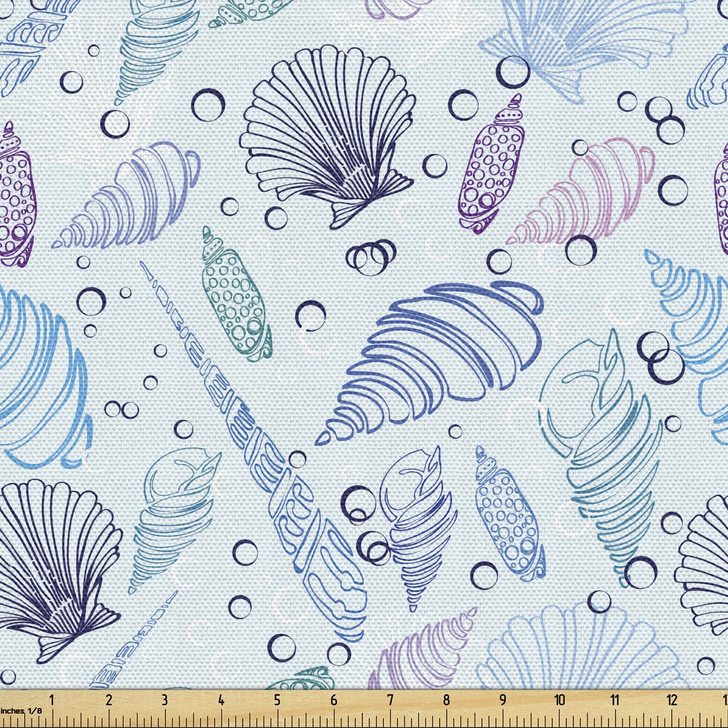Screen dimensions: 728x728
Task: Select the overlapping bubble trio center
Action: 371,257
